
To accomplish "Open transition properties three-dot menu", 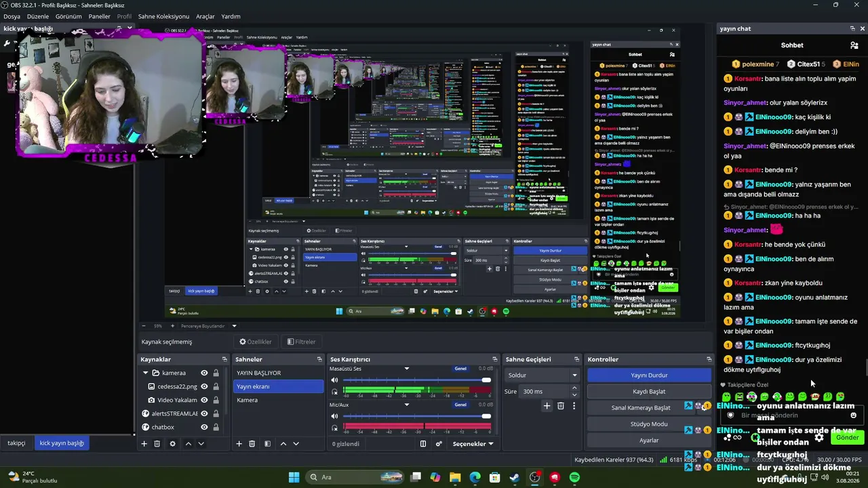I will [574, 406].
